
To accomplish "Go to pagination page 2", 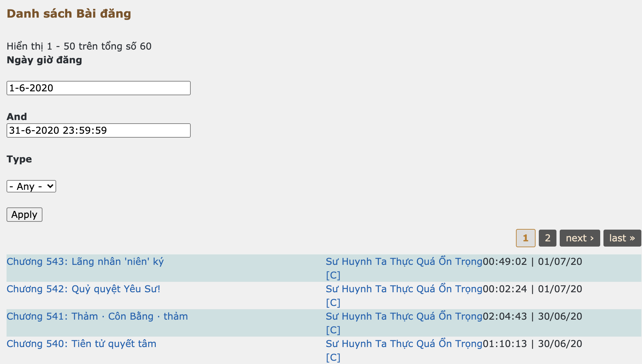I will coord(548,238).
